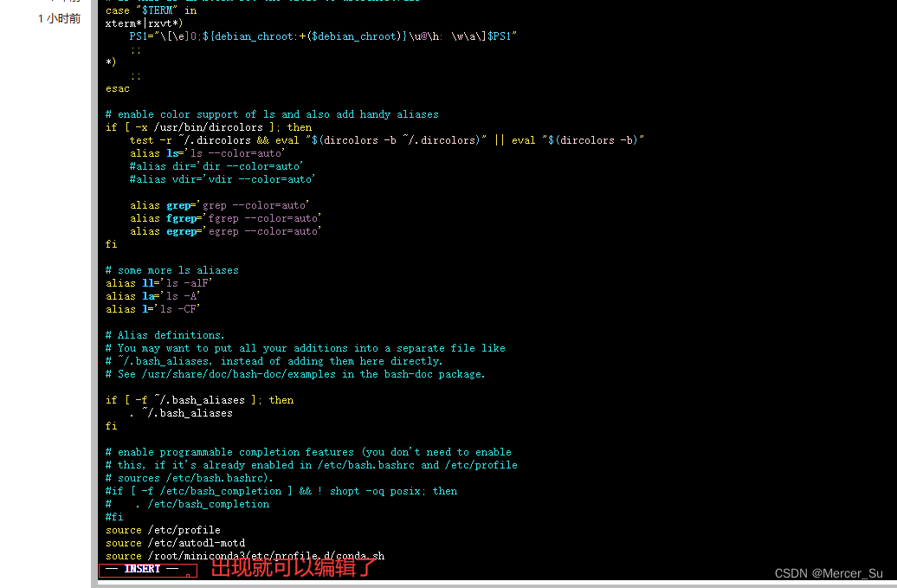
Task: Click alias ll='ls -alF' line
Action: (x=158, y=284)
